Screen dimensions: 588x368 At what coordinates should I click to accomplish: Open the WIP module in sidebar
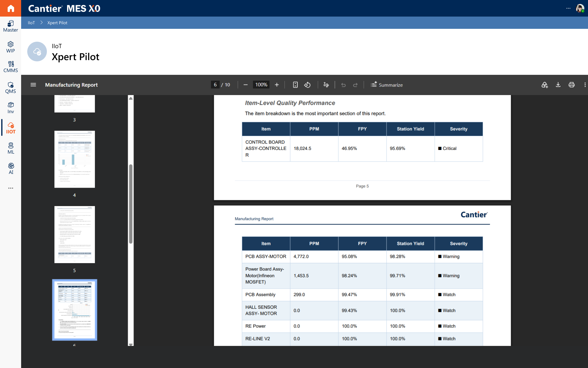(x=11, y=47)
